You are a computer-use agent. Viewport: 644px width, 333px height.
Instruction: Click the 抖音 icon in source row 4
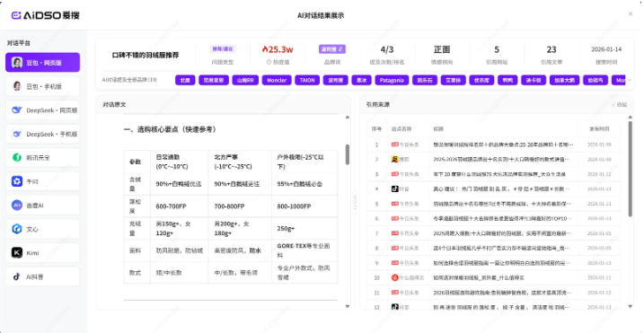[395, 188]
